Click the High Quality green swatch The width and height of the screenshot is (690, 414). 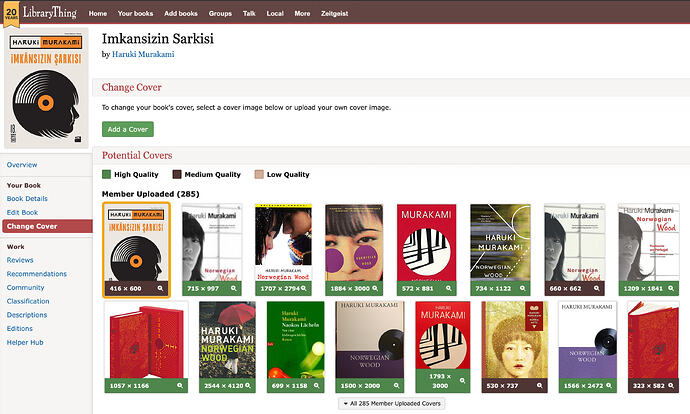coord(106,174)
